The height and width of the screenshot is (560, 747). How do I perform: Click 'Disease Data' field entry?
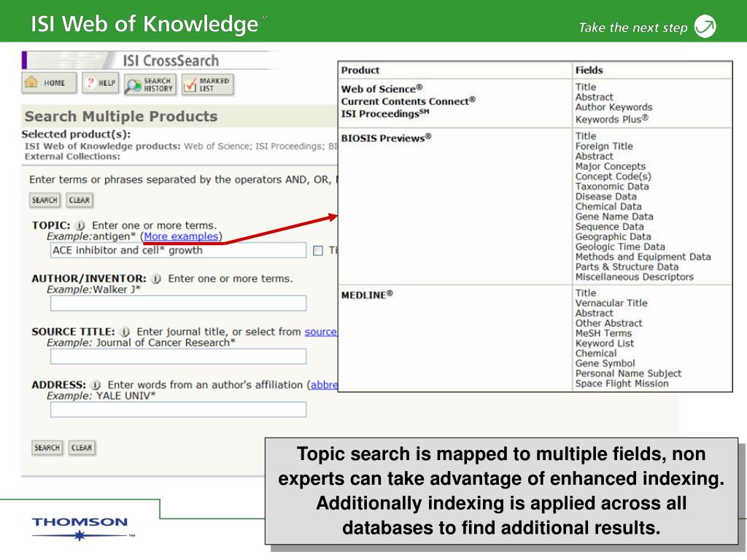click(606, 196)
